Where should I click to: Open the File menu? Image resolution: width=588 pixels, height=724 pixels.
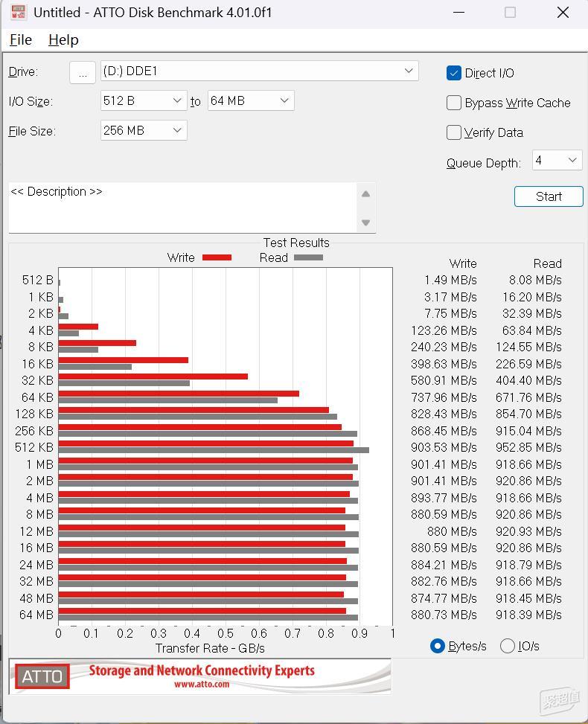(21, 40)
